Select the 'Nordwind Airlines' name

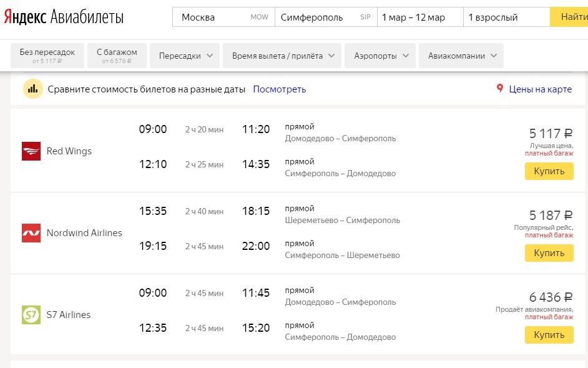(84, 233)
